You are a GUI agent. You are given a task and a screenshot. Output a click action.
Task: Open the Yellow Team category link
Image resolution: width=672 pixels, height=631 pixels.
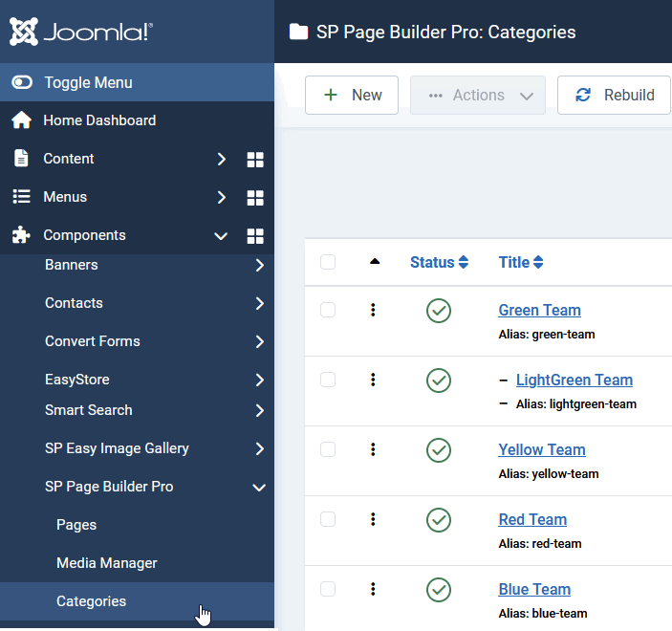(542, 449)
